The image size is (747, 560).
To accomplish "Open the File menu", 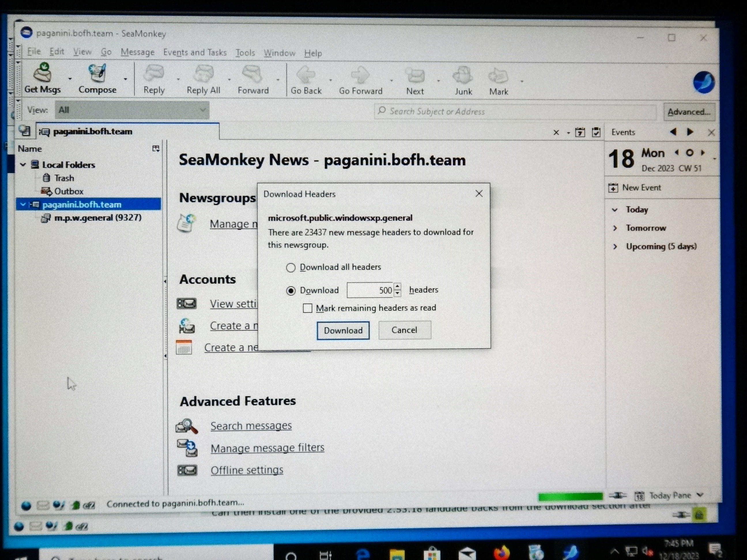I will tap(34, 51).
